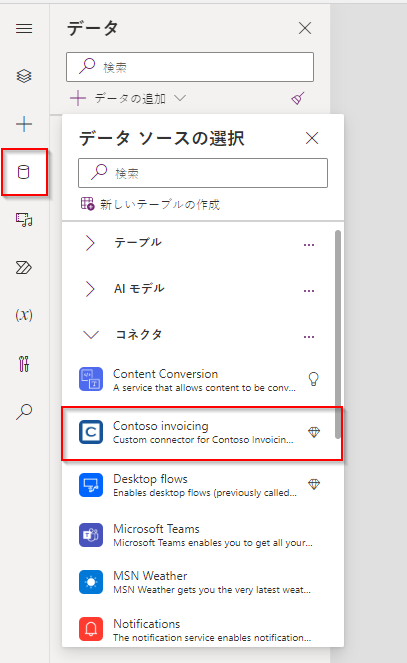Click the Search magnifier icon in left rail

click(x=24, y=411)
